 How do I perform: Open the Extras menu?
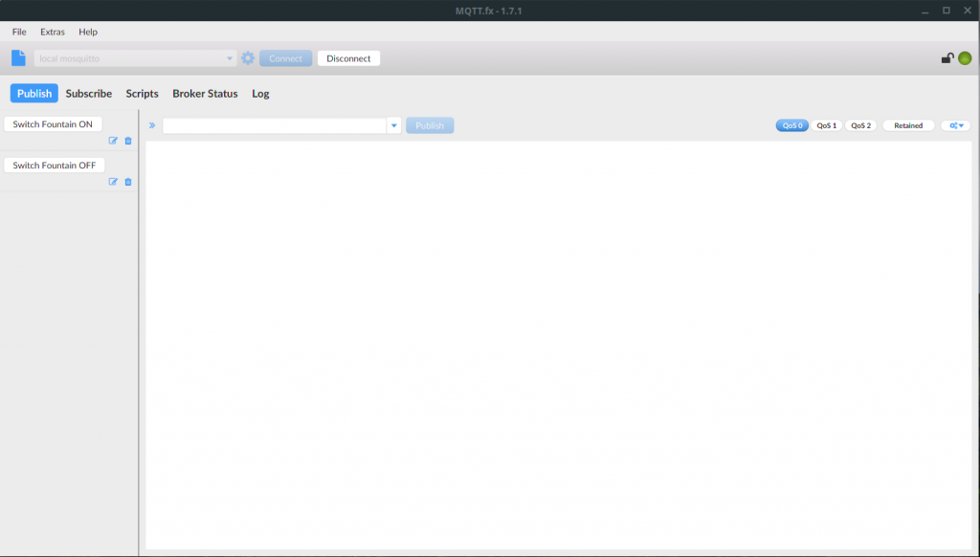53,32
